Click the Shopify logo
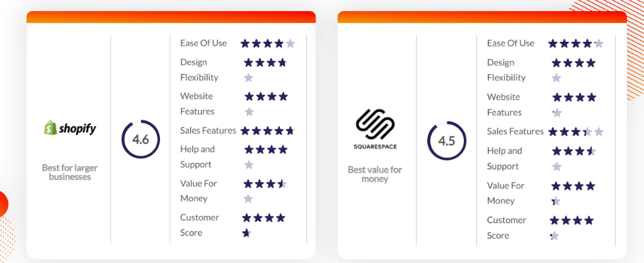The width and height of the screenshot is (644, 263). 70,128
